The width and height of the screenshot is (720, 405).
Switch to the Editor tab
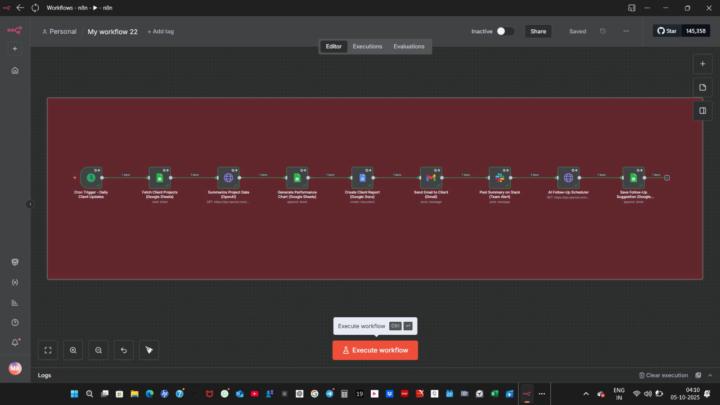pos(333,46)
